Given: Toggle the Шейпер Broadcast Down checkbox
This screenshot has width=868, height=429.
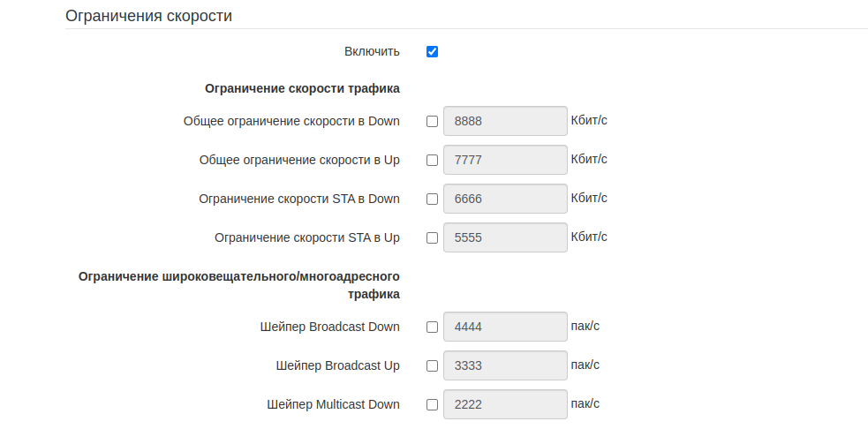Looking at the screenshot, I should tap(432, 327).
